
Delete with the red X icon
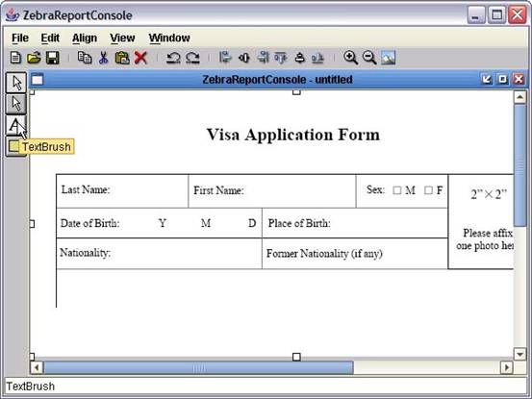tap(140, 58)
